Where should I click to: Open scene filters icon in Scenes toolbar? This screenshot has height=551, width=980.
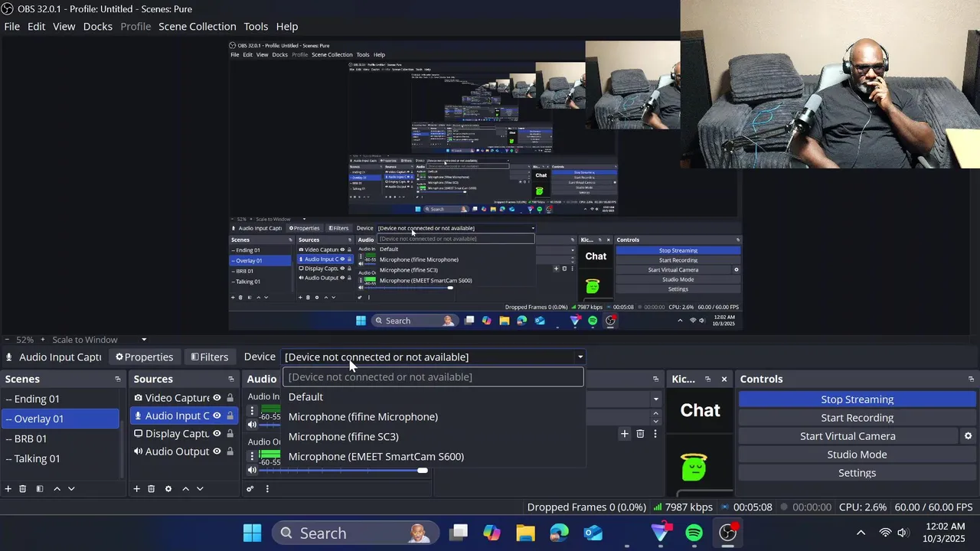tap(40, 489)
